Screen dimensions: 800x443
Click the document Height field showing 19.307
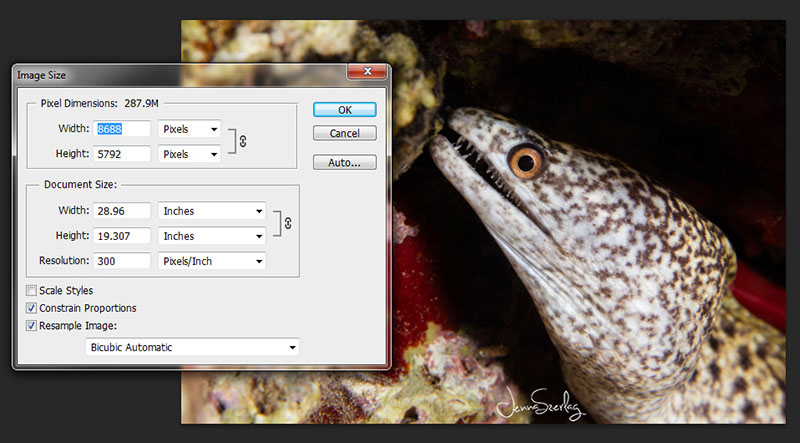point(122,236)
